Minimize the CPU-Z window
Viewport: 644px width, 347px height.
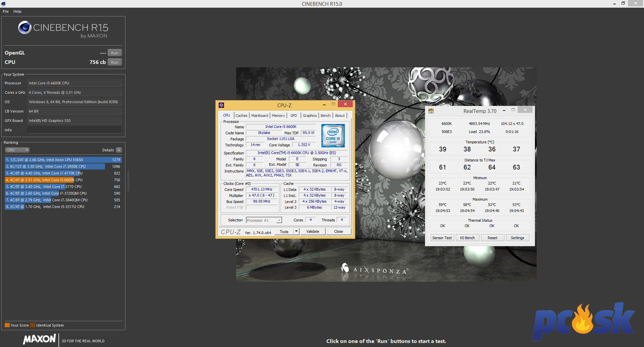(x=324, y=105)
